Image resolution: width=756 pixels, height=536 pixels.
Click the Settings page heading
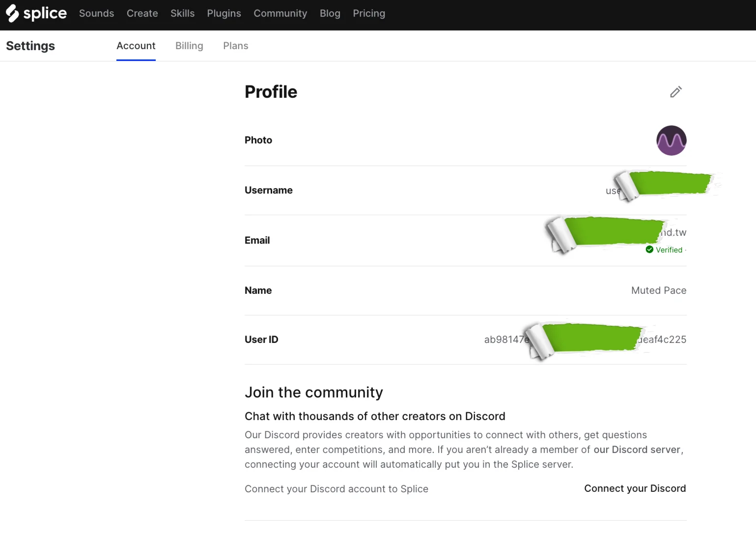click(x=30, y=46)
